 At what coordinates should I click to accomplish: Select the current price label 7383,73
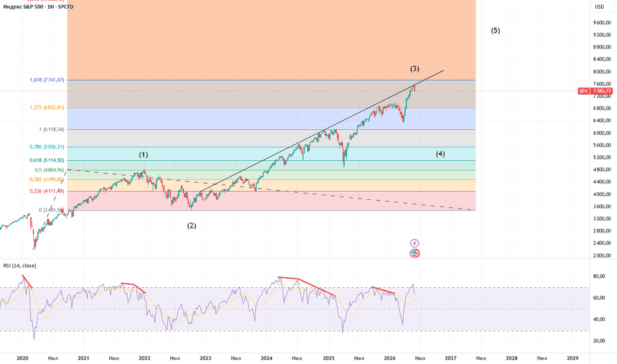click(x=601, y=91)
